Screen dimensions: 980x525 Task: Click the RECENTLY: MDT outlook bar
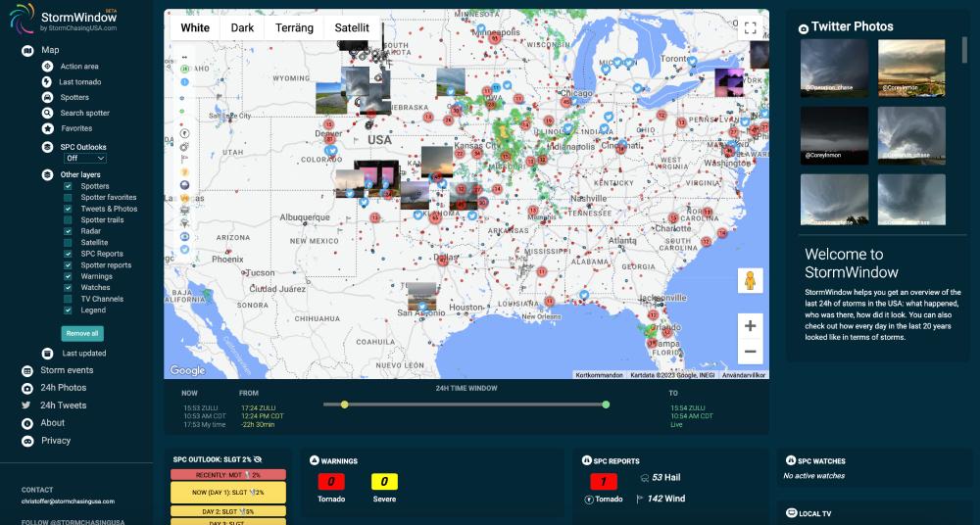point(228,475)
